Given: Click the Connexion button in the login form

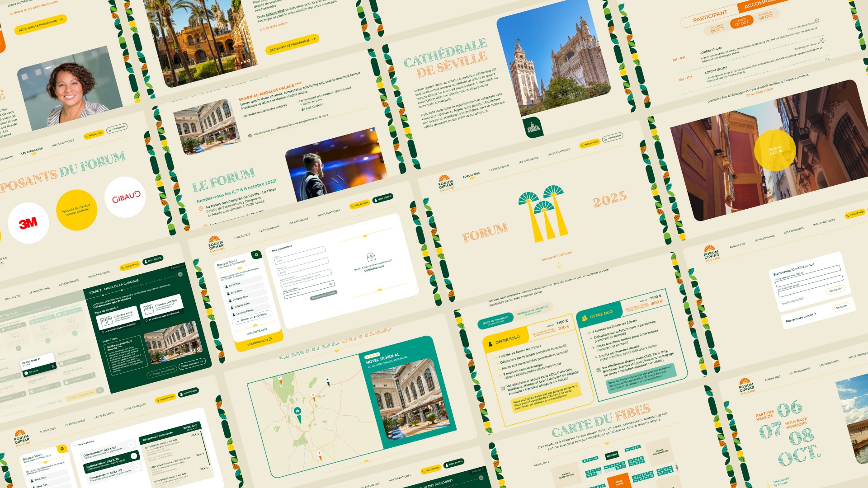Looking at the screenshot, I should [835, 290].
